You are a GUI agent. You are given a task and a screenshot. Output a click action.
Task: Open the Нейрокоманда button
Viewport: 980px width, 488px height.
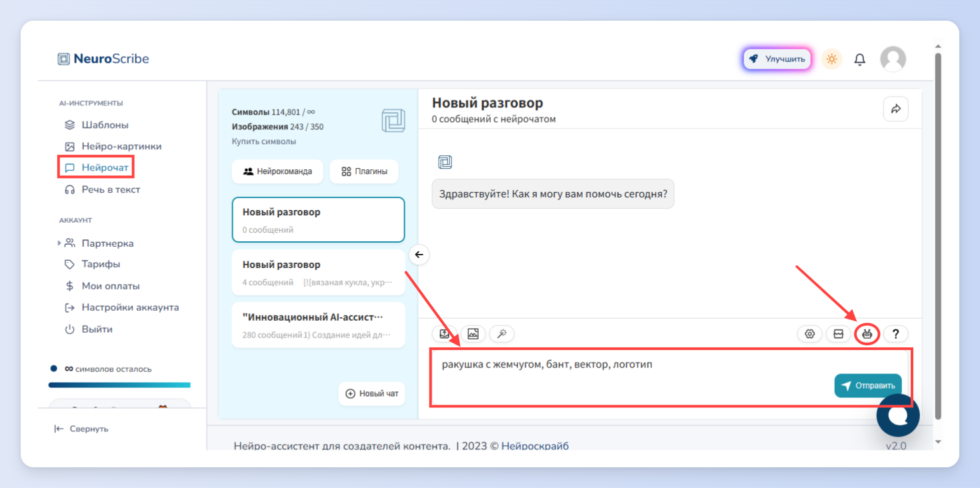(277, 171)
